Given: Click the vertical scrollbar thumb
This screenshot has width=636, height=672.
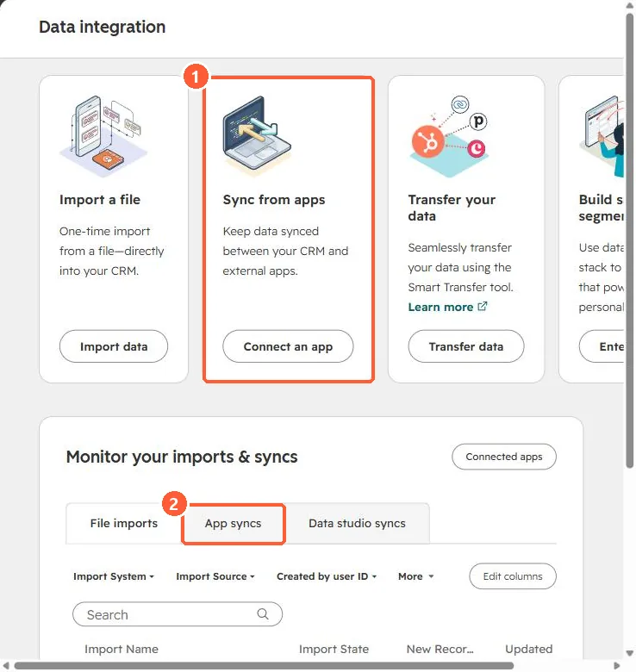Looking at the screenshot, I should pyautogui.click(x=630, y=240).
